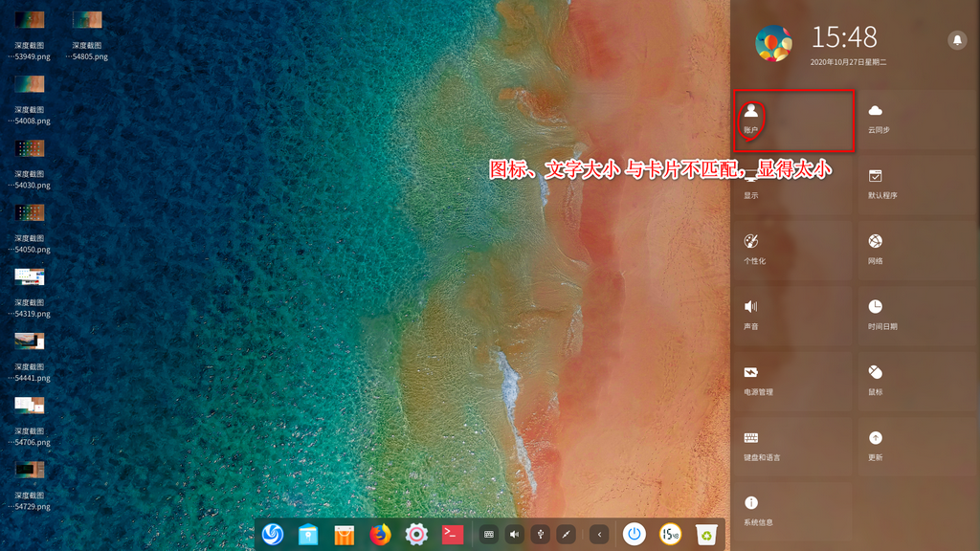Open the 账户 (Accounts) settings card
This screenshot has width=980, height=551.
pyautogui.click(x=792, y=121)
